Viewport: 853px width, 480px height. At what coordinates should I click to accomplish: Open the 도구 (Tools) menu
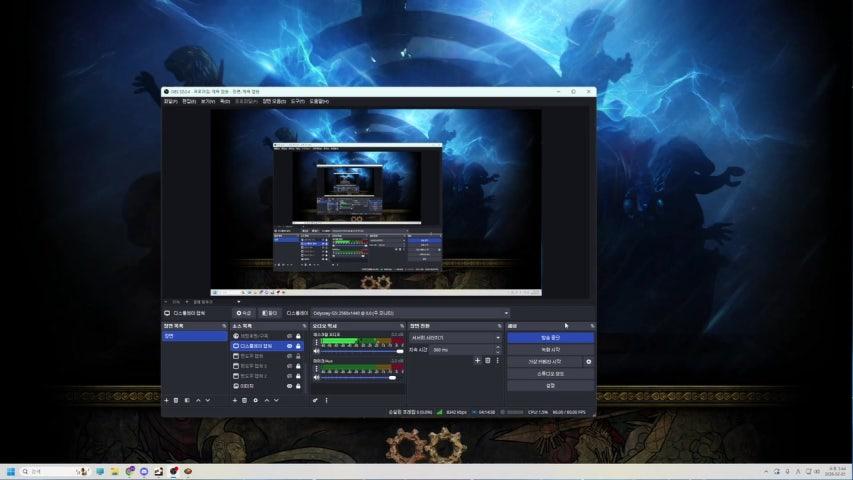pos(297,101)
